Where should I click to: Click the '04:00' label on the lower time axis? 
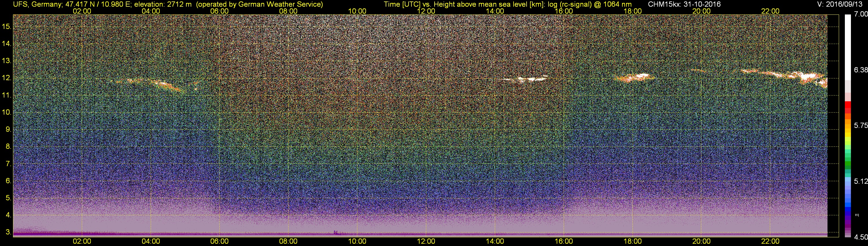[x=151, y=241]
